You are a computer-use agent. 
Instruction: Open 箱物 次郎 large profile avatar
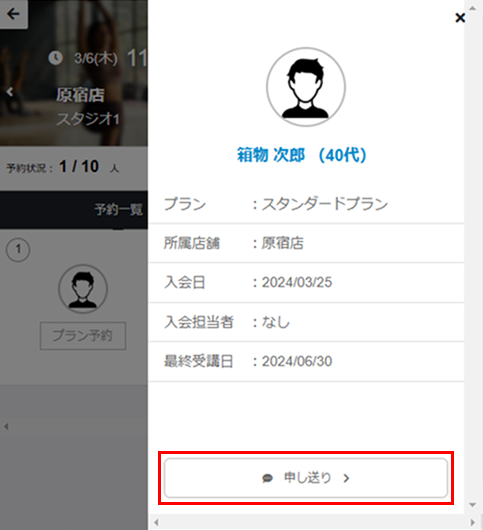pos(306,87)
